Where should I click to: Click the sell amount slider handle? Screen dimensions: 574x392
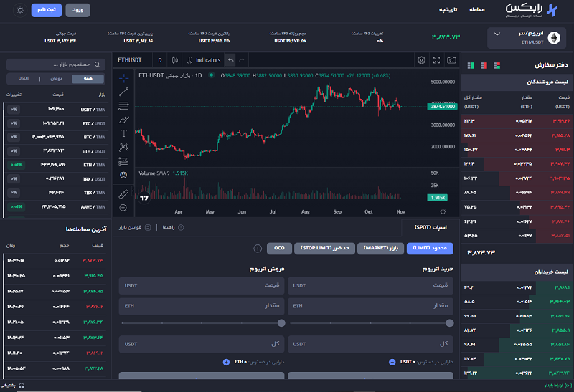click(x=281, y=323)
